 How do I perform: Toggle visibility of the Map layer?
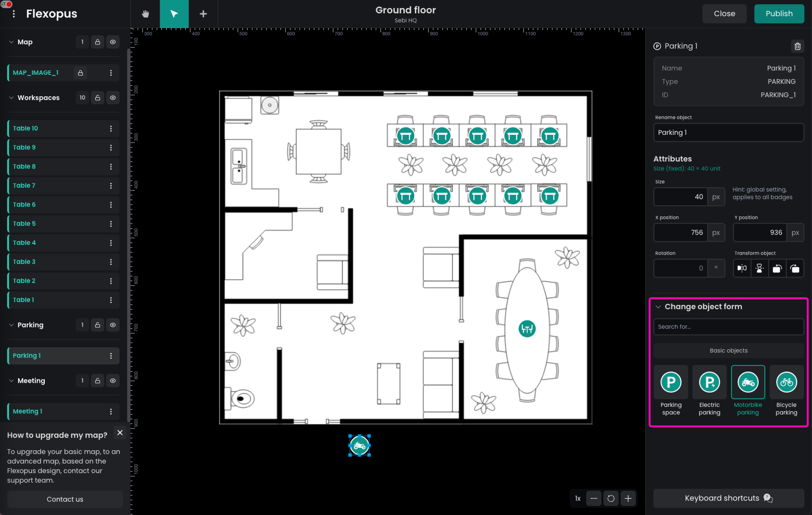pos(113,42)
